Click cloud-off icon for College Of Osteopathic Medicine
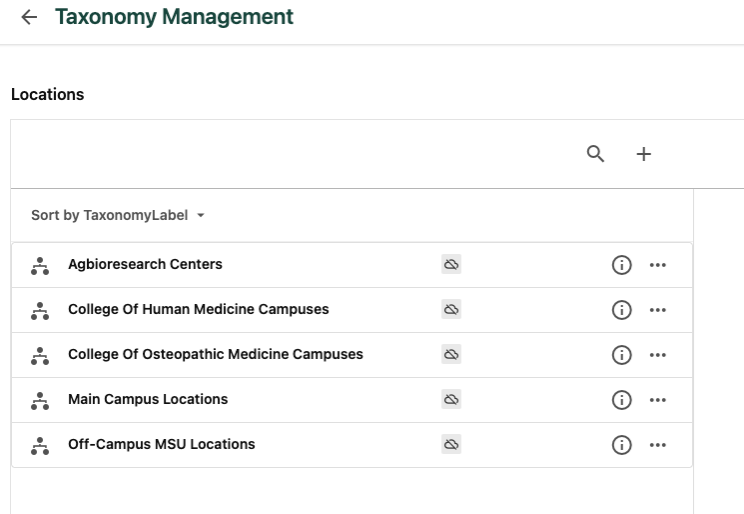Image resolution: width=744 pixels, height=514 pixels. [451, 355]
